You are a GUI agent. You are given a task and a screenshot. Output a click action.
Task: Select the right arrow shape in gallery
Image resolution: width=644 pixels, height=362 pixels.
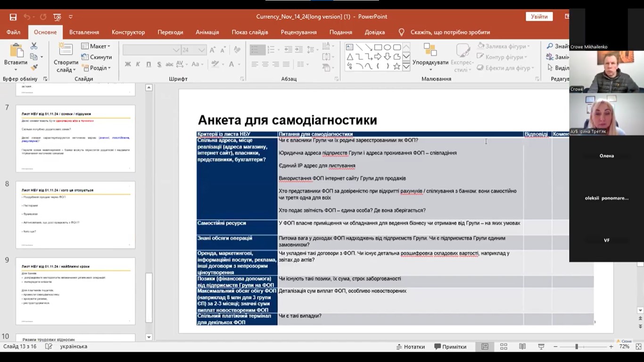[x=378, y=57]
